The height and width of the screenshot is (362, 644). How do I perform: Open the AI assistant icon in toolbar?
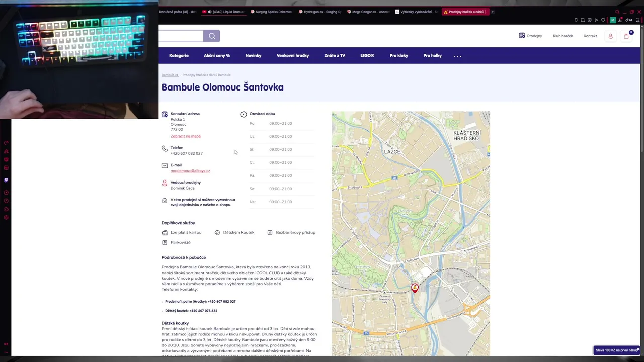(x=628, y=20)
